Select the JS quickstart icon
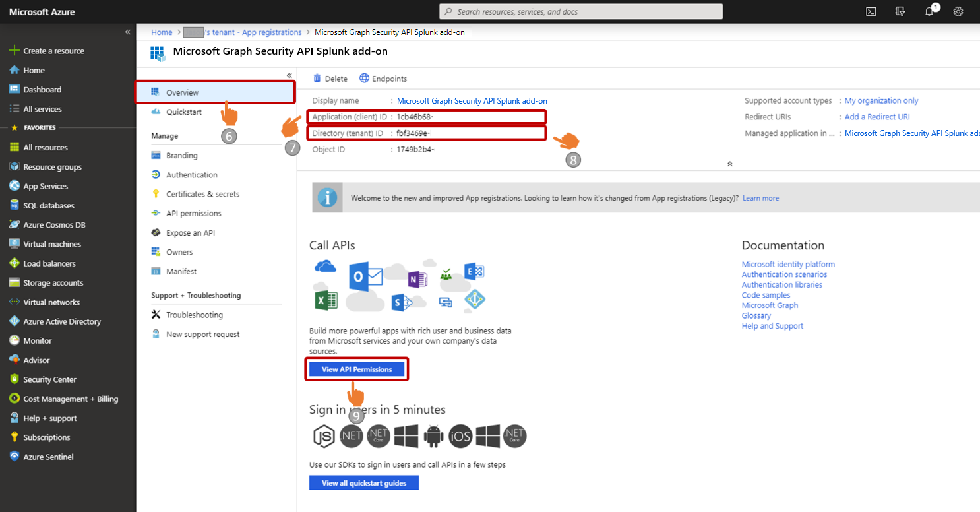Viewport: 980px width, 512px height. pos(324,436)
